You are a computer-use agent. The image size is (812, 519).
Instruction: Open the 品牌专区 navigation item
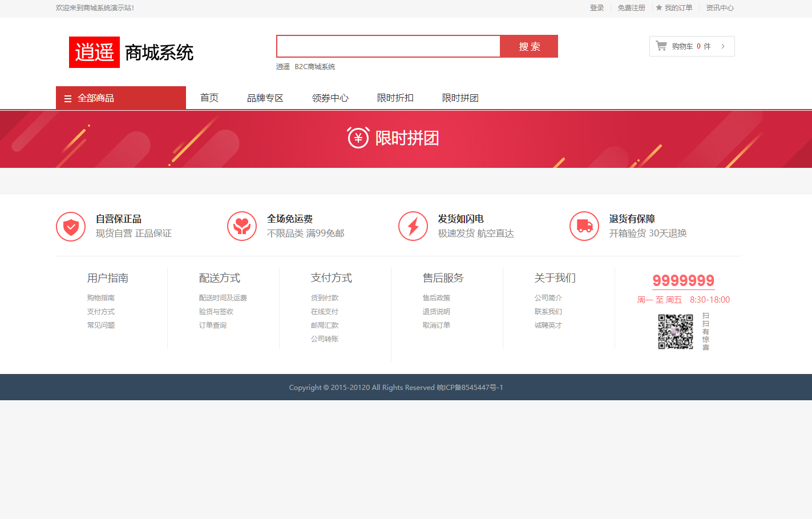click(x=265, y=98)
